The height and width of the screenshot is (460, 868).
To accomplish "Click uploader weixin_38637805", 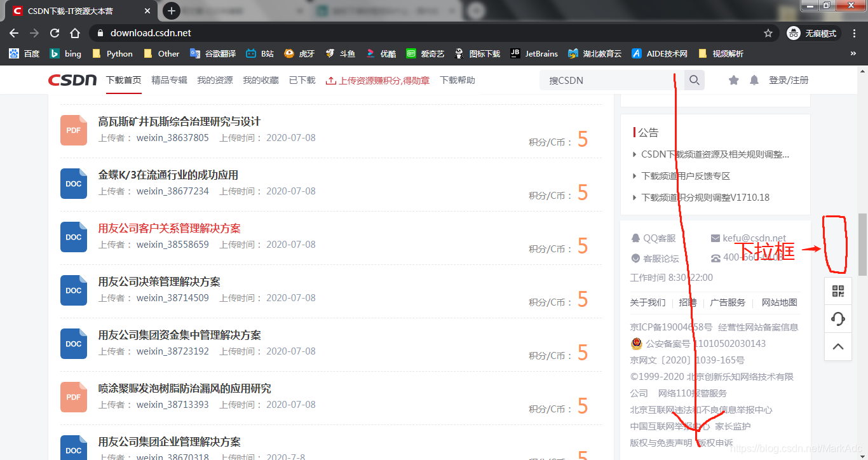I will click(172, 138).
